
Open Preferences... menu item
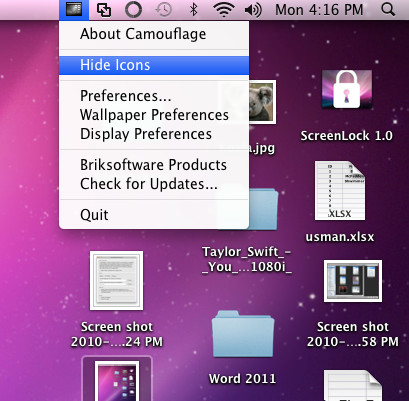pos(154,96)
